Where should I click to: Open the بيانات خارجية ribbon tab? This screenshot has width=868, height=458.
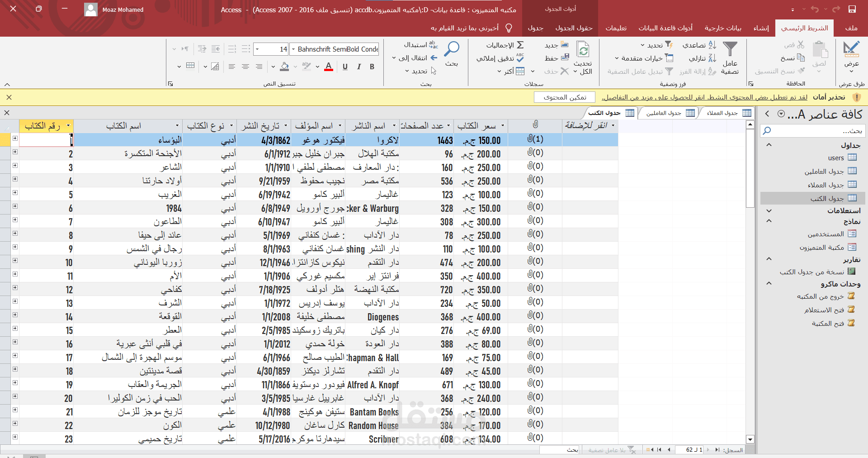click(723, 28)
